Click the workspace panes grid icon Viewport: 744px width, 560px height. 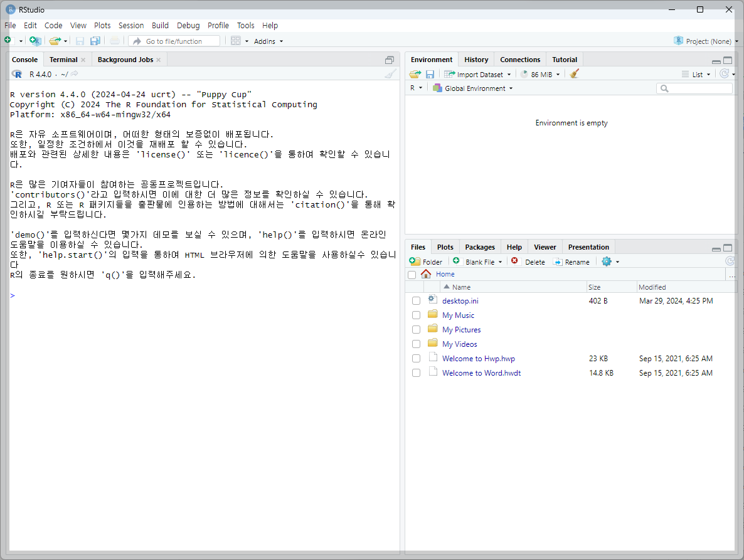click(236, 41)
